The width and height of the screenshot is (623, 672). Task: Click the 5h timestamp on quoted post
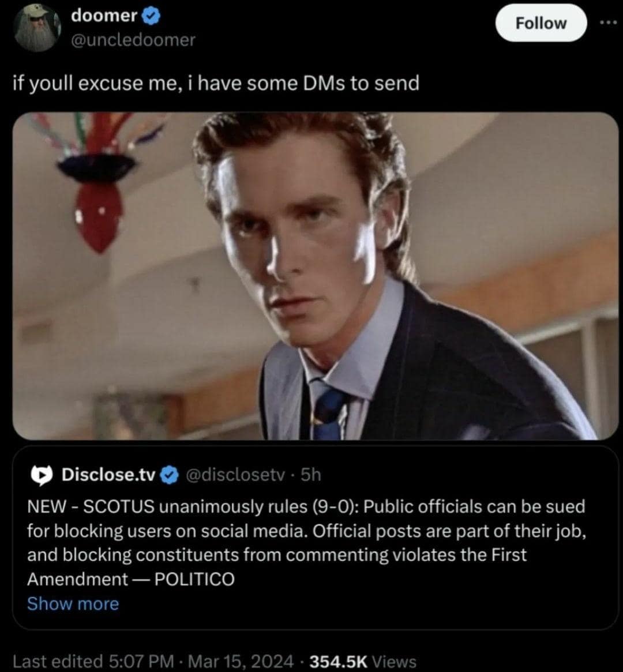coord(311,475)
